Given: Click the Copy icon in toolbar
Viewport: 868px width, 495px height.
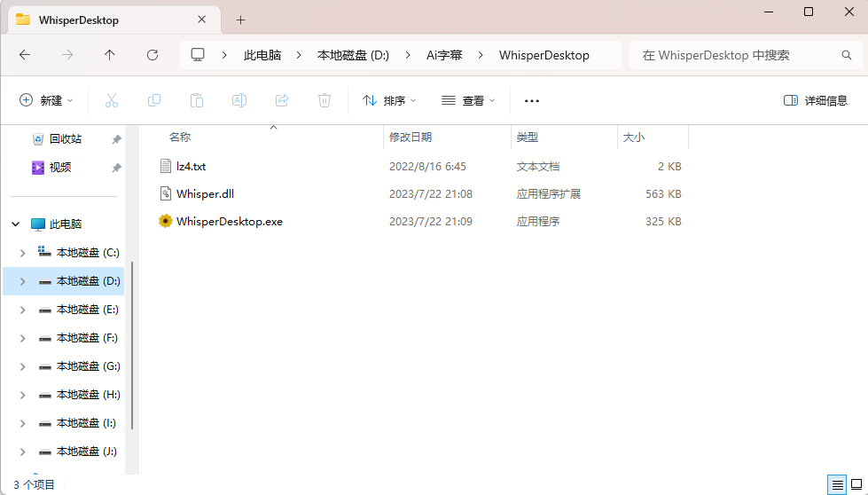Looking at the screenshot, I should [154, 100].
